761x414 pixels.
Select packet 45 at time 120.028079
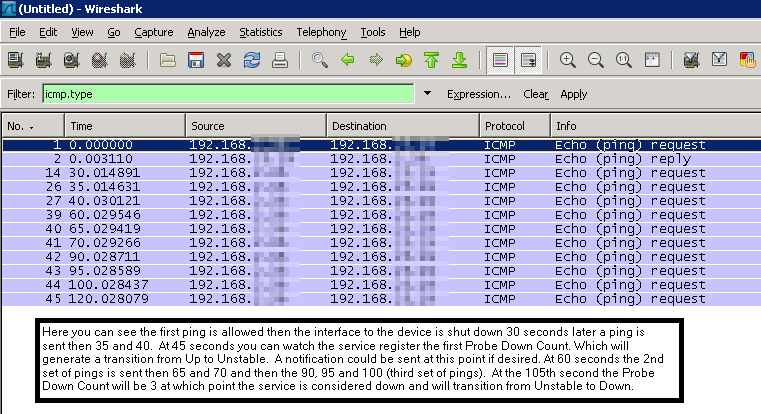pyautogui.click(x=381, y=299)
